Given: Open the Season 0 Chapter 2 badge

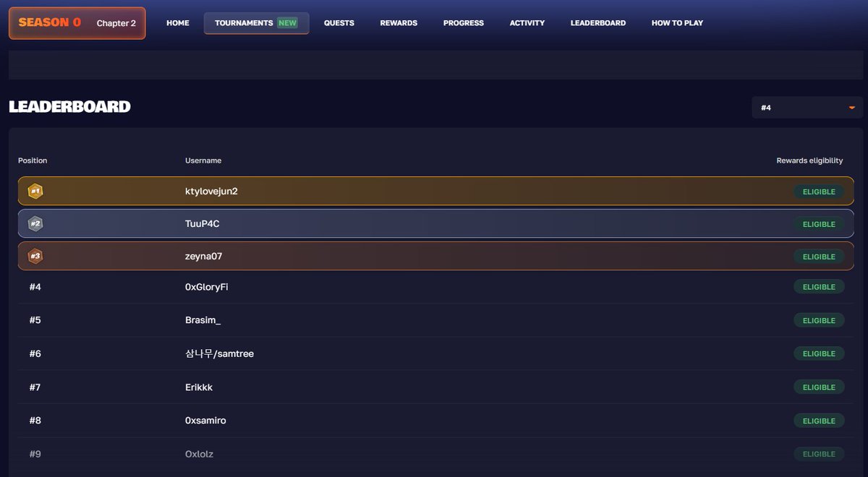Looking at the screenshot, I should [77, 23].
